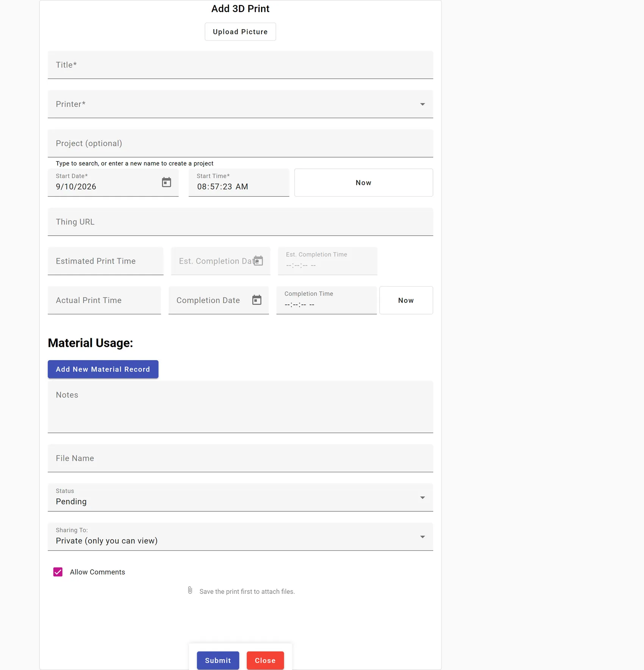Image resolution: width=644 pixels, height=670 pixels.
Task: Uncheck the Allow Comments checkbox
Action: 58,572
